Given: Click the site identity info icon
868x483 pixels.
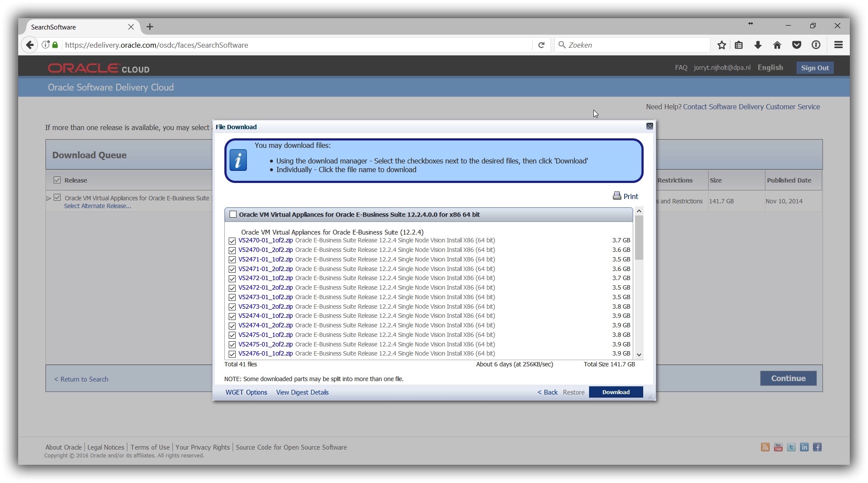Looking at the screenshot, I should point(45,45).
